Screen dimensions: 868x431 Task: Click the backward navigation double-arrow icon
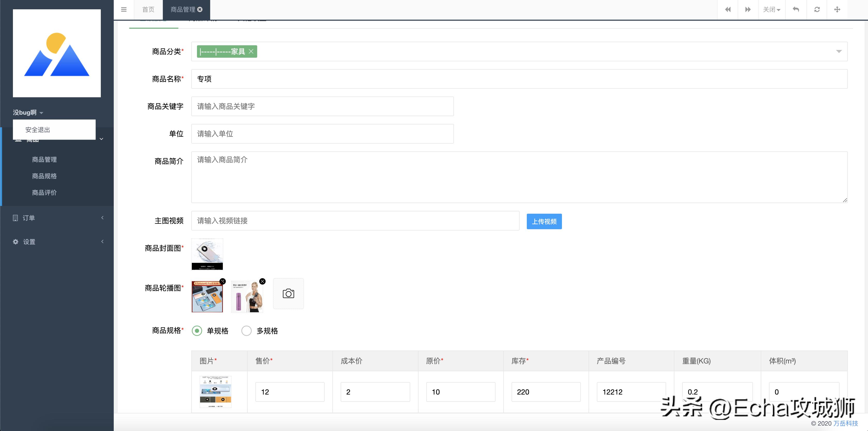point(728,10)
